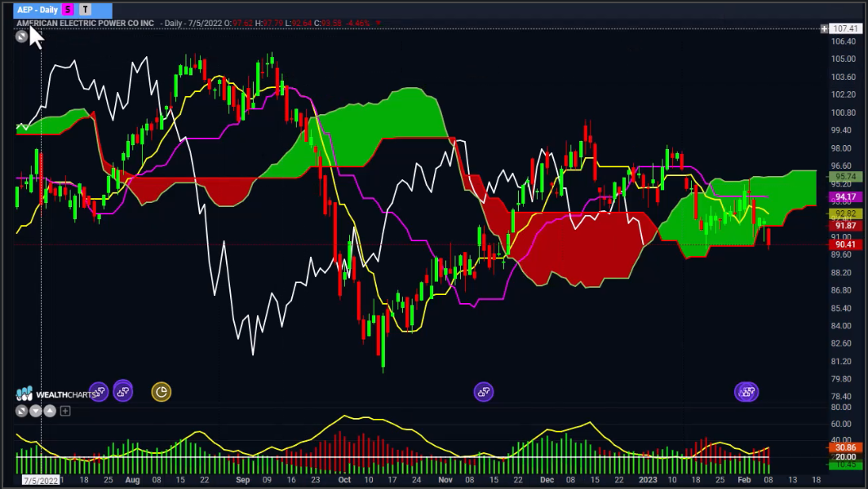Image resolution: width=868 pixels, height=489 pixels.
Task: Open the early February sentiment thumbs marker
Action: point(746,392)
